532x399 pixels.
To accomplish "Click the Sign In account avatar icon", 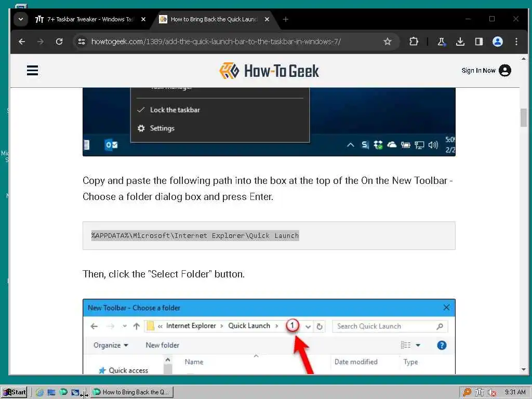I will (505, 71).
